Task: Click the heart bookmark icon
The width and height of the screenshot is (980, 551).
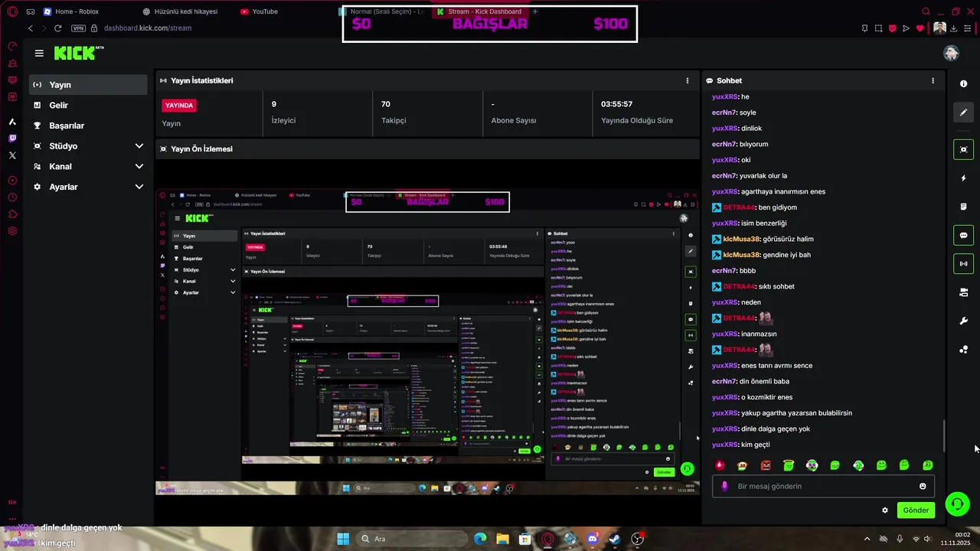Action: click(920, 28)
